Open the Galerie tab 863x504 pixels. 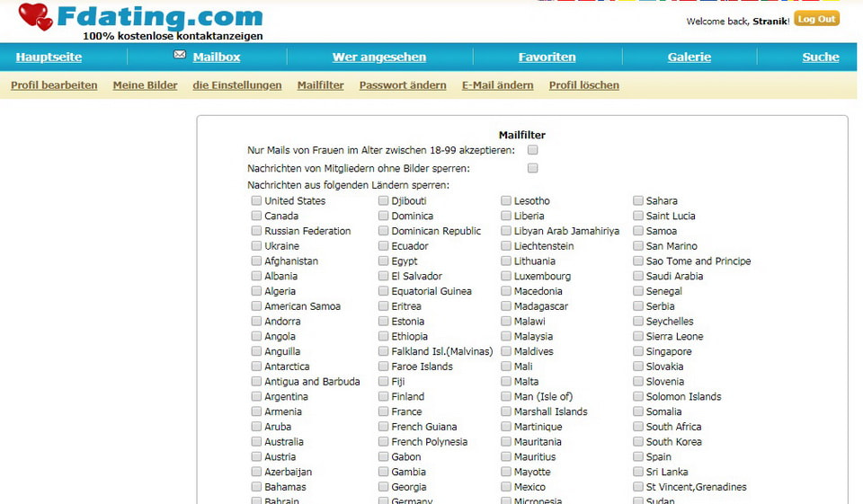pyautogui.click(x=689, y=57)
